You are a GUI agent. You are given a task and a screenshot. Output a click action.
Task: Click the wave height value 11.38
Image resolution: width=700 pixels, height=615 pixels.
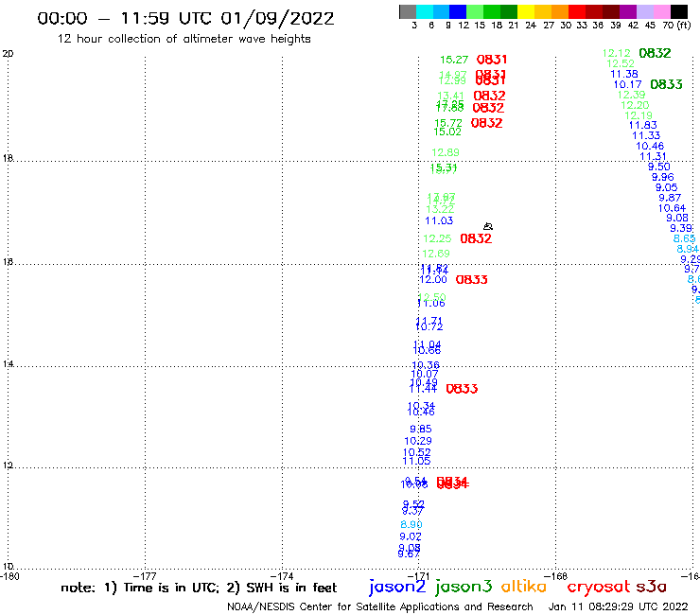(624, 74)
